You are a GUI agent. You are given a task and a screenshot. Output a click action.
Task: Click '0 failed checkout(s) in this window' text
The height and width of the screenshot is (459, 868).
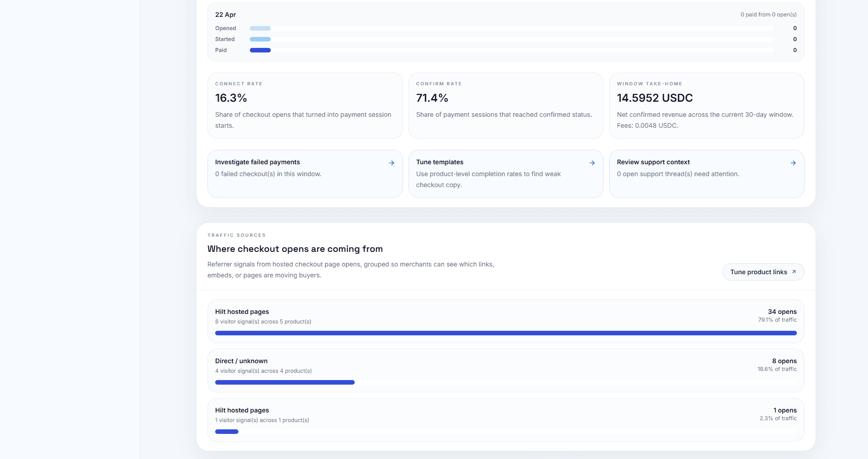pos(268,174)
